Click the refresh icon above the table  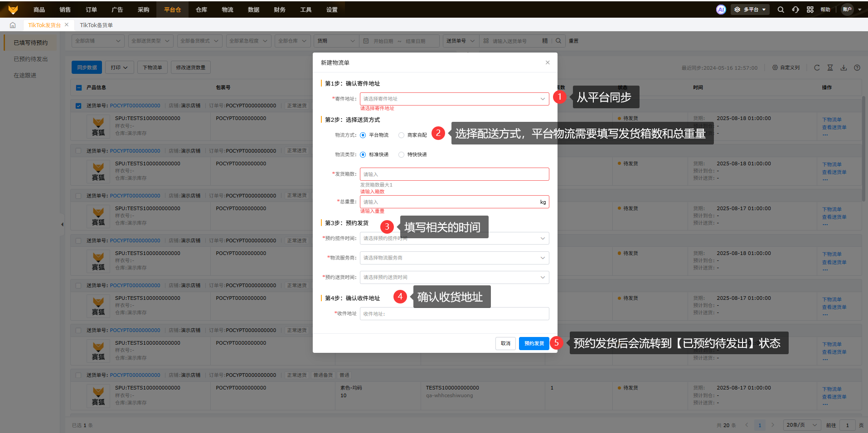pyautogui.click(x=817, y=68)
